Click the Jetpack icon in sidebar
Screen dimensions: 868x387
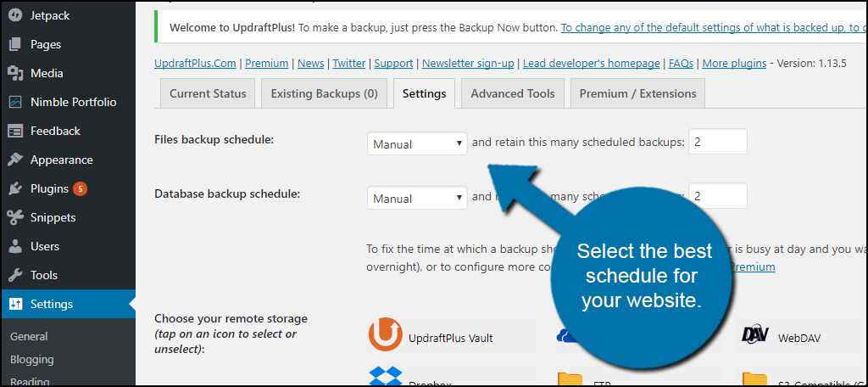point(14,15)
